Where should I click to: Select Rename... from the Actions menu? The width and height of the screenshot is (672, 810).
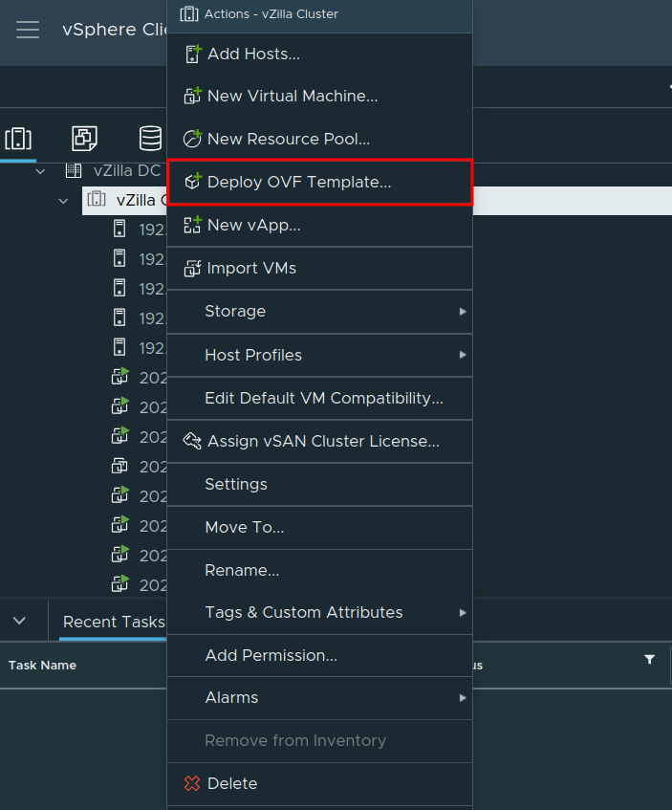tap(319, 570)
